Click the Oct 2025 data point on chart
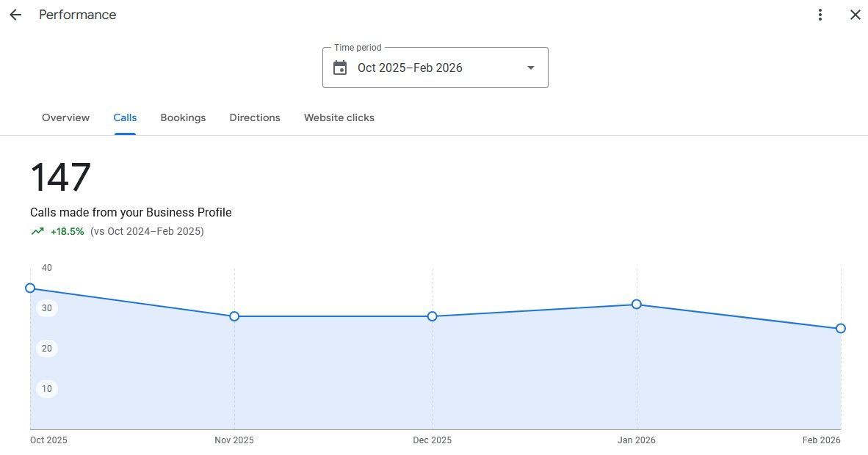Screen dimensions: 868x455 point(30,288)
